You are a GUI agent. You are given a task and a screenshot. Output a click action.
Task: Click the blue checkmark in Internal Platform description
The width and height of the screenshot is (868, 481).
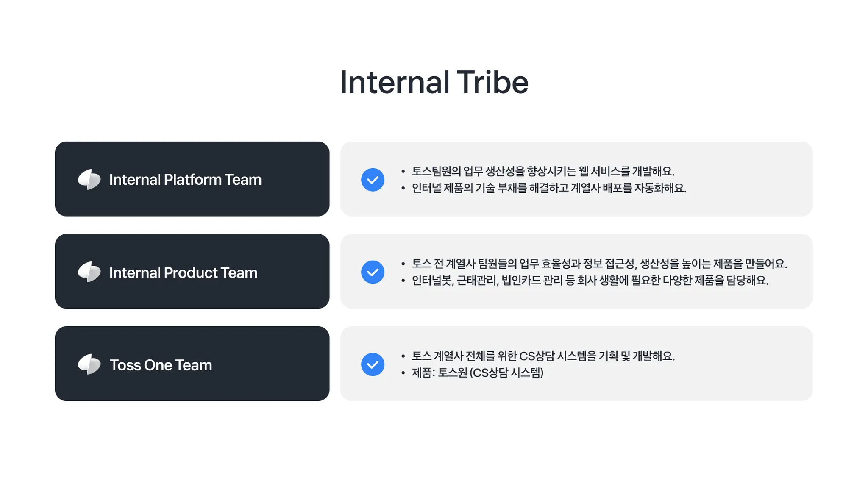[x=373, y=180]
